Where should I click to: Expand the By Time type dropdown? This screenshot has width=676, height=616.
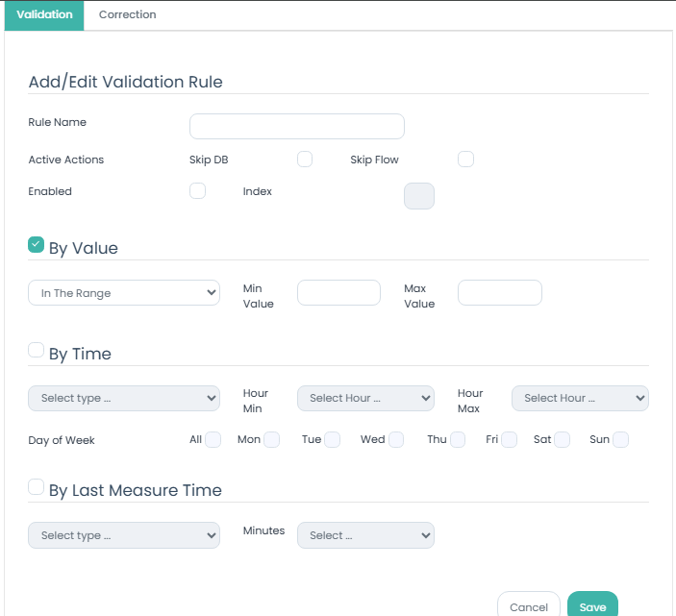(x=124, y=398)
